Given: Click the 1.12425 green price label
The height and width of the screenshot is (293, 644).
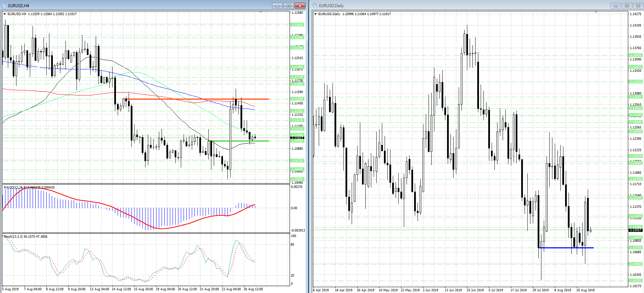Looking at the screenshot, I should (297, 25).
